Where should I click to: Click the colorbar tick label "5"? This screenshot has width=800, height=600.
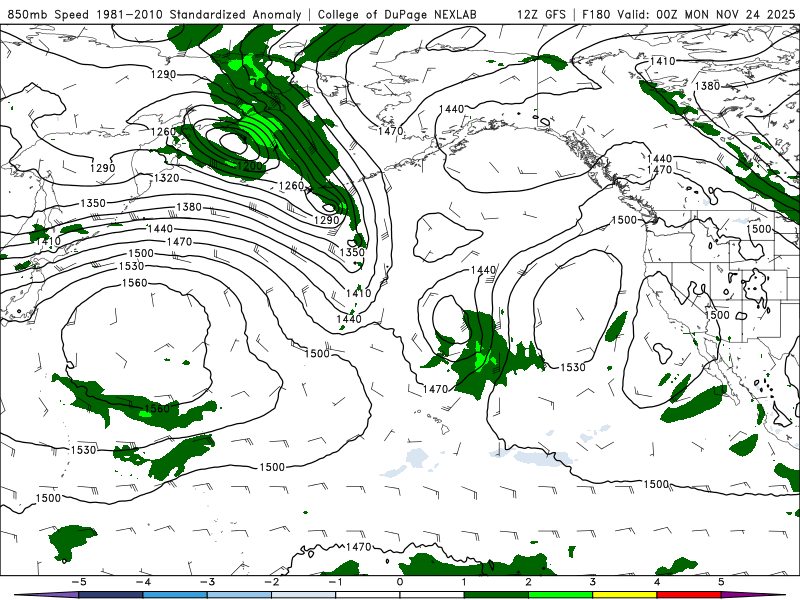coord(721,582)
